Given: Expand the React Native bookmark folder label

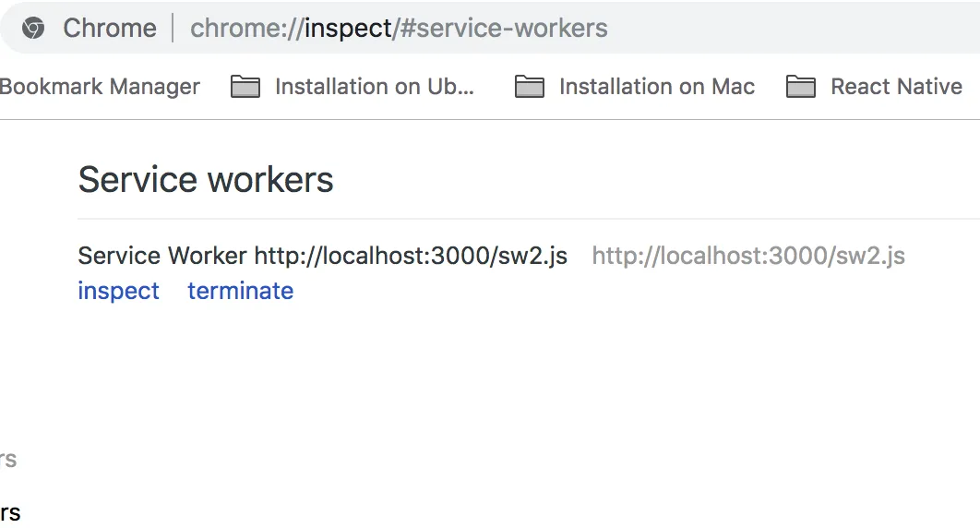Looking at the screenshot, I should pos(896,86).
